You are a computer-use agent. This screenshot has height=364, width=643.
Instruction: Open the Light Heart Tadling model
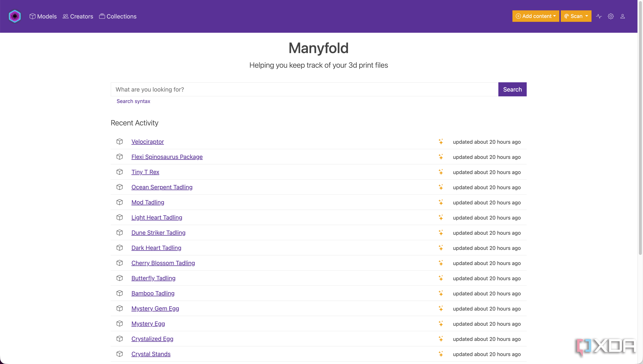point(157,218)
